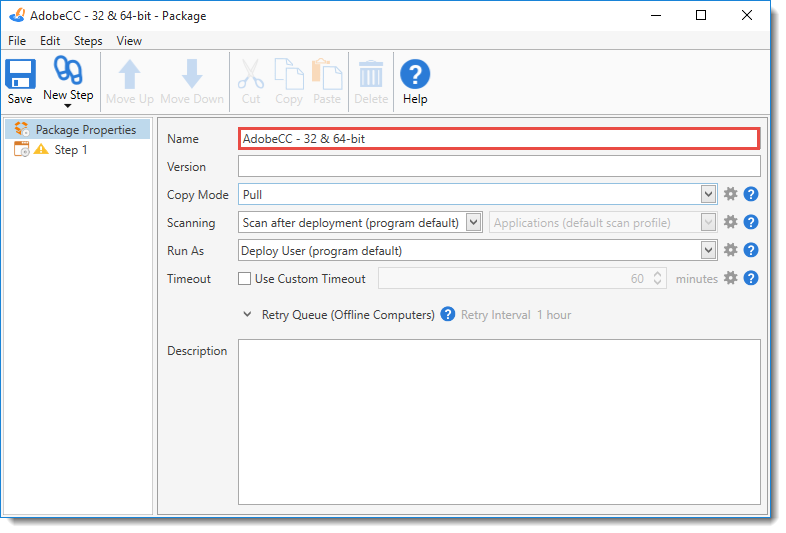The image size is (786, 533).
Task: Click the Package Properties tree icon
Action: point(22,129)
